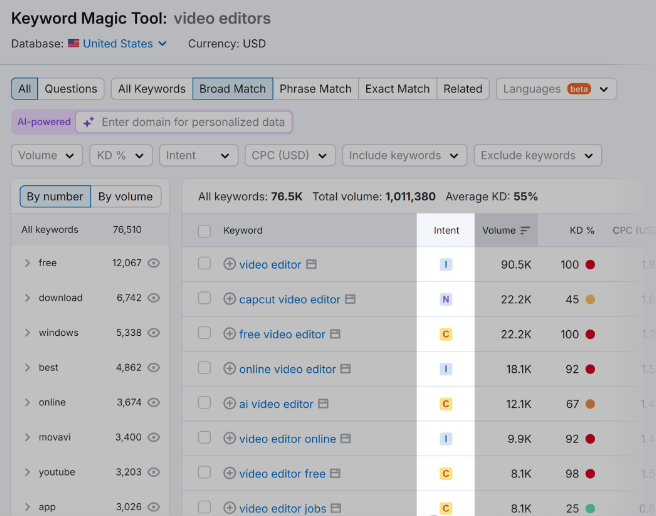Screen dimensions: 656x516
Task: Click the SERP icon next to 'capcut video editor'
Action: pos(350,300)
